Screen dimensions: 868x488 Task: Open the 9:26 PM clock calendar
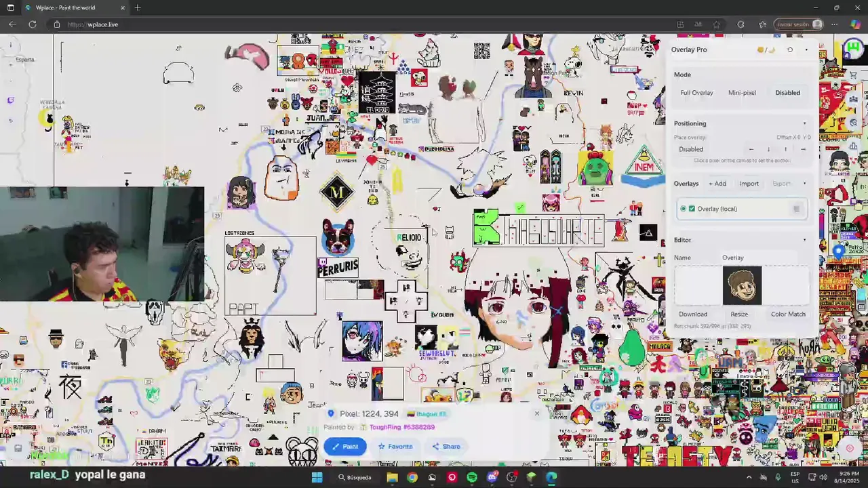click(x=846, y=477)
